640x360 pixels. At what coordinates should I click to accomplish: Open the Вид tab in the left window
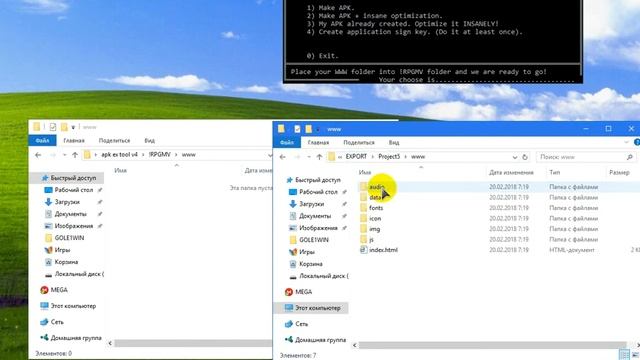[x=149, y=140]
